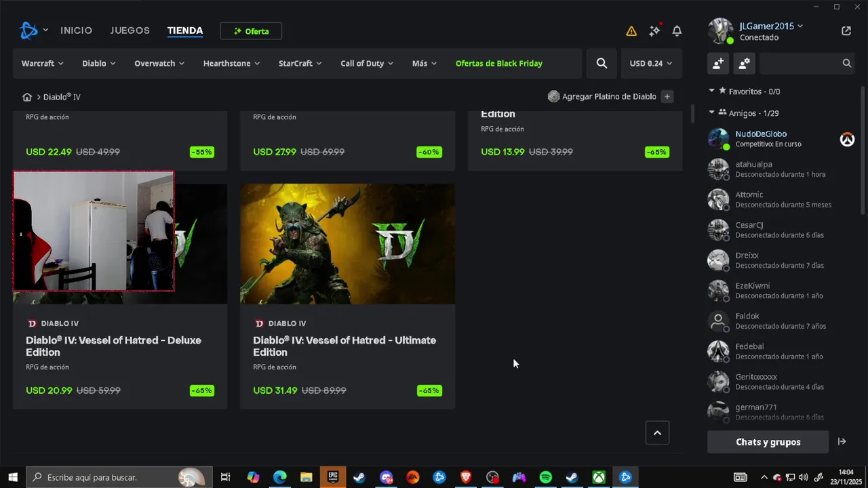Click the Windows Start button
The image size is (868, 488).
pyautogui.click(x=13, y=477)
